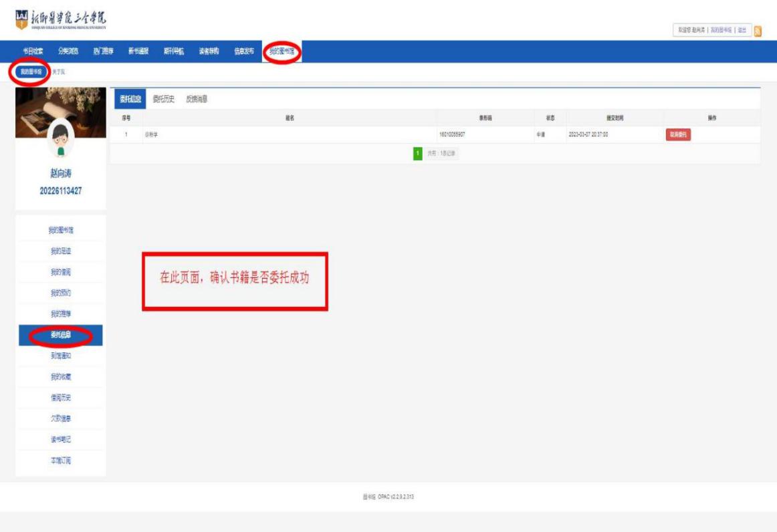Go to 新书通报 navigation item
Screen dimensions: 777x532
(138, 51)
